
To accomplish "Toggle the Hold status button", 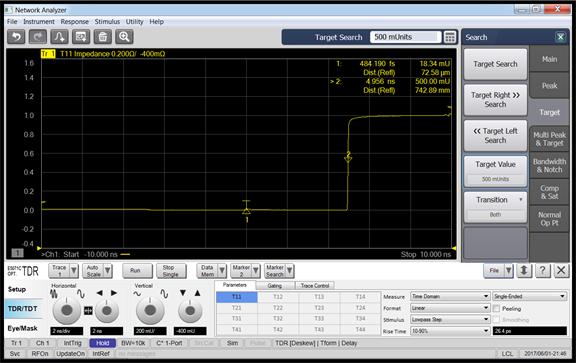I will [x=102, y=343].
